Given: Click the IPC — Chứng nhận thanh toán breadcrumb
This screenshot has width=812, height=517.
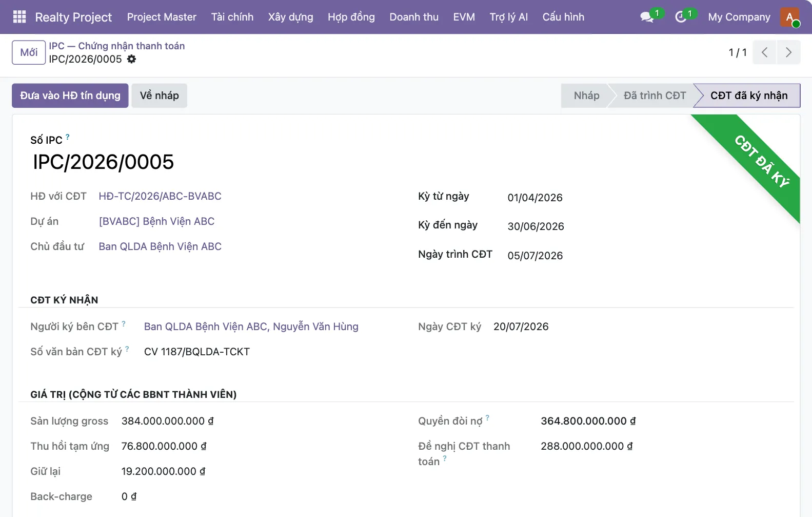Looking at the screenshot, I should [x=117, y=46].
